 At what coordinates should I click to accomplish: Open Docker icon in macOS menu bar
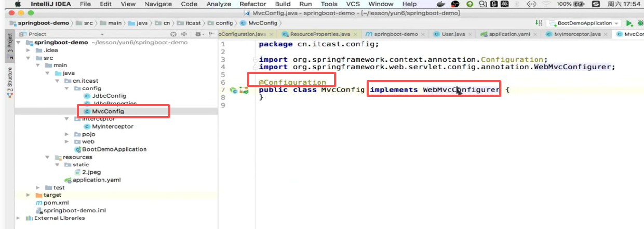click(x=441, y=4)
